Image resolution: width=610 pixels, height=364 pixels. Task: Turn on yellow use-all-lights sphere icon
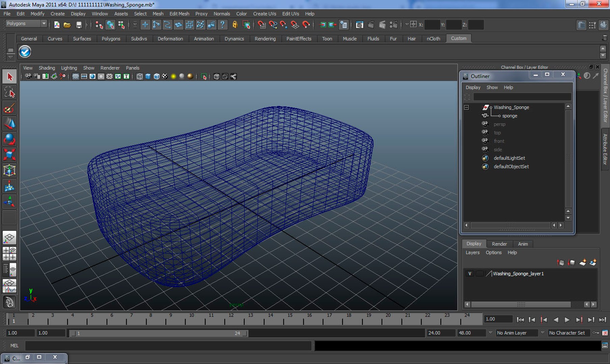coord(173,77)
